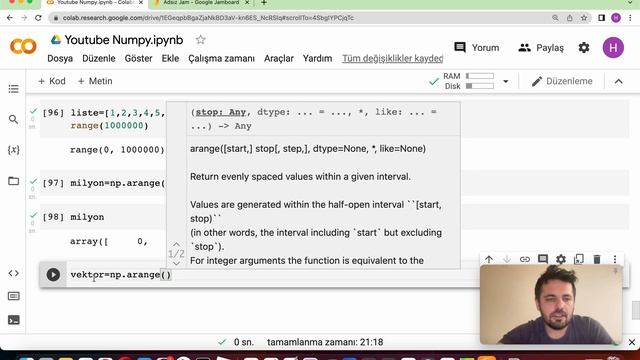Open the Göster menu
Screen dimensions: 640x360
[138, 58]
